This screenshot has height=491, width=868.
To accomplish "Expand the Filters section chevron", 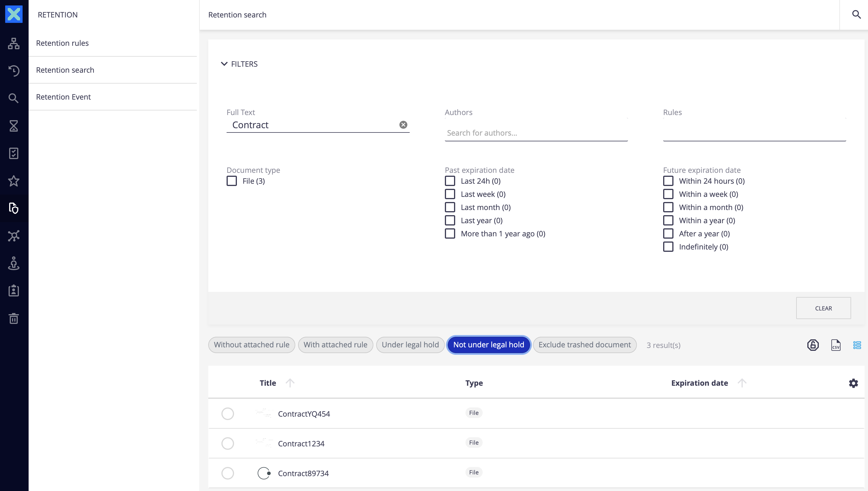I will pos(224,63).
